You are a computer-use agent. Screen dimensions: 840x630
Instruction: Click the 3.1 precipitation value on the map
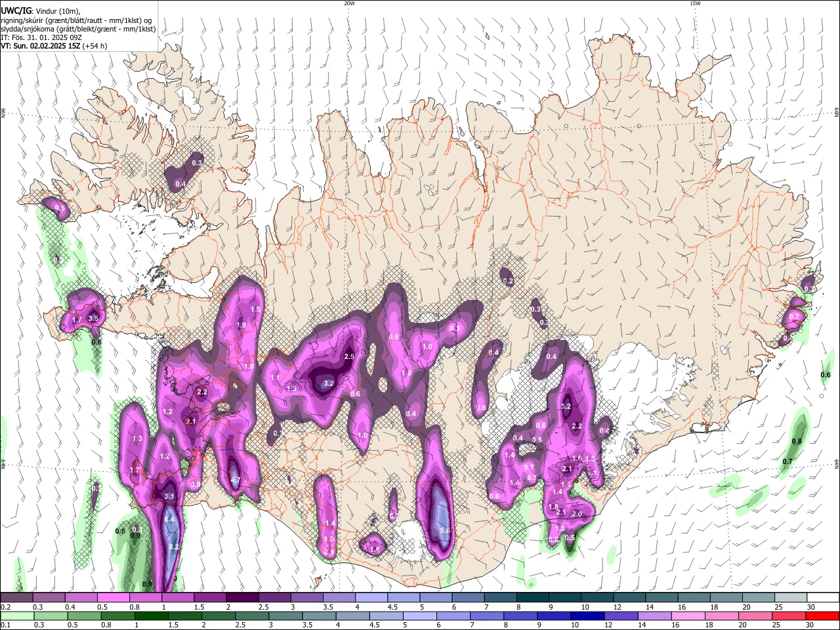[169, 496]
